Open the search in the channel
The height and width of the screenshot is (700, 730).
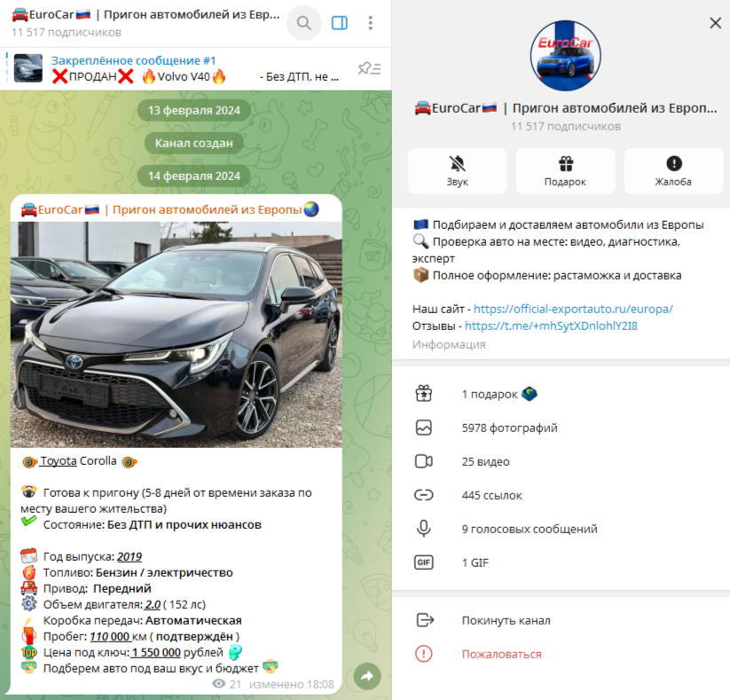coord(303,22)
